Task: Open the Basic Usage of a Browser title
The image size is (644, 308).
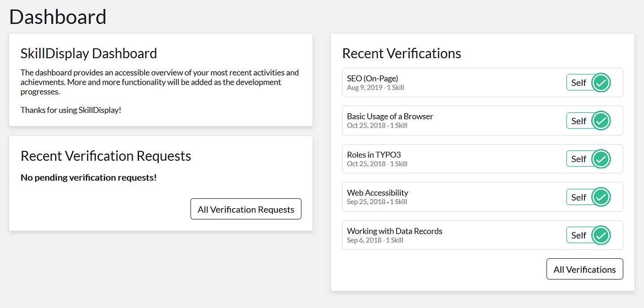Action: point(390,116)
